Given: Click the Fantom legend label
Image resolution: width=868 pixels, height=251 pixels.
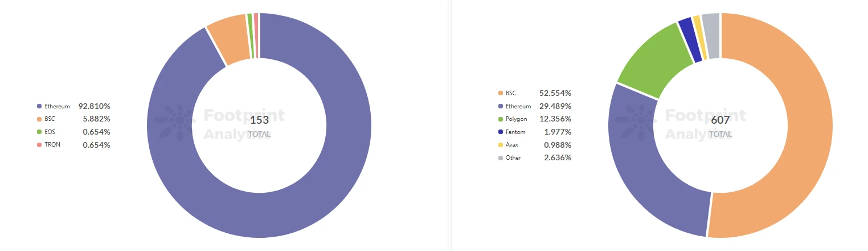Looking at the screenshot, I should (x=515, y=132).
